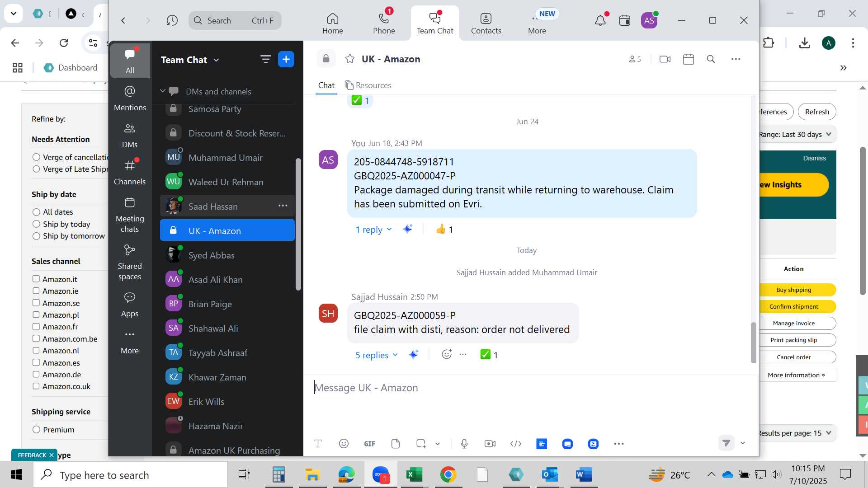The image size is (868, 488).
Task: Open the Mentions sidebar section
Action: click(130, 98)
